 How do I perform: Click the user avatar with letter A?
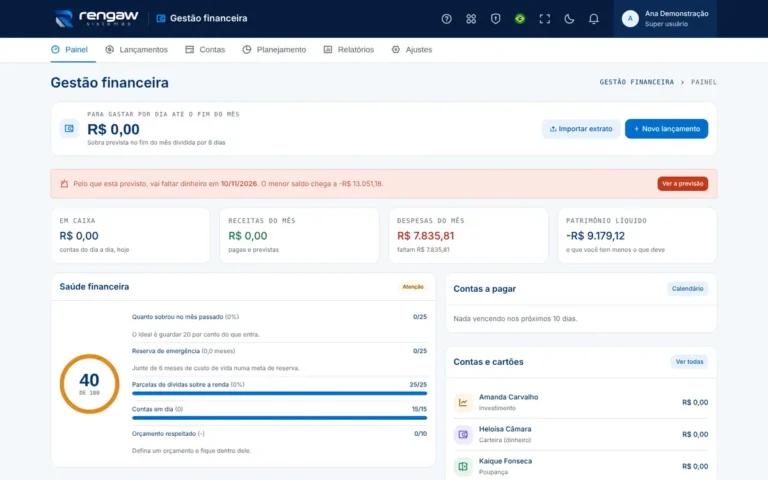pyautogui.click(x=630, y=19)
